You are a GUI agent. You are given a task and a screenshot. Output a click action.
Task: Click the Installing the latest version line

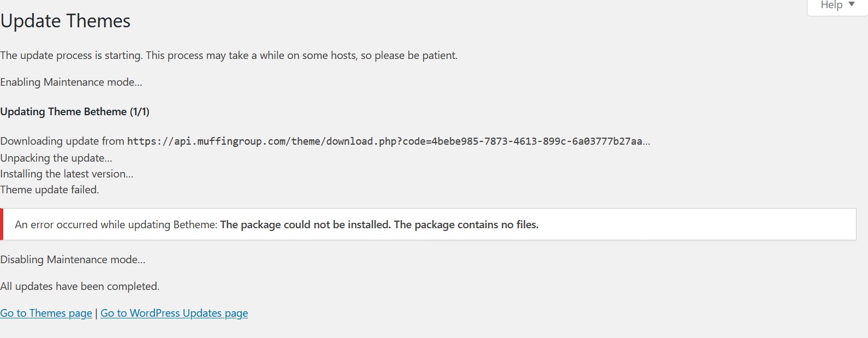click(x=67, y=174)
